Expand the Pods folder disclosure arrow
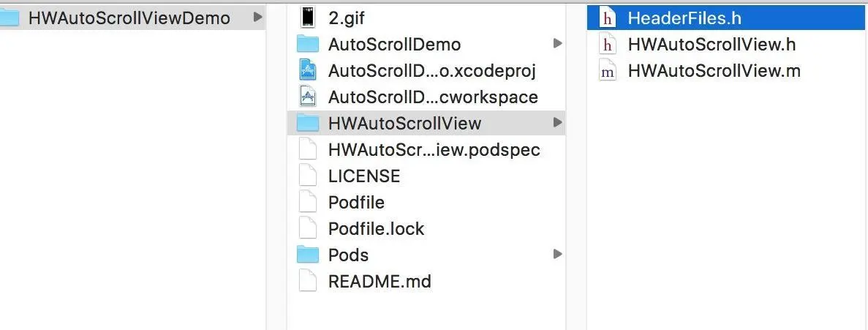 tap(557, 254)
